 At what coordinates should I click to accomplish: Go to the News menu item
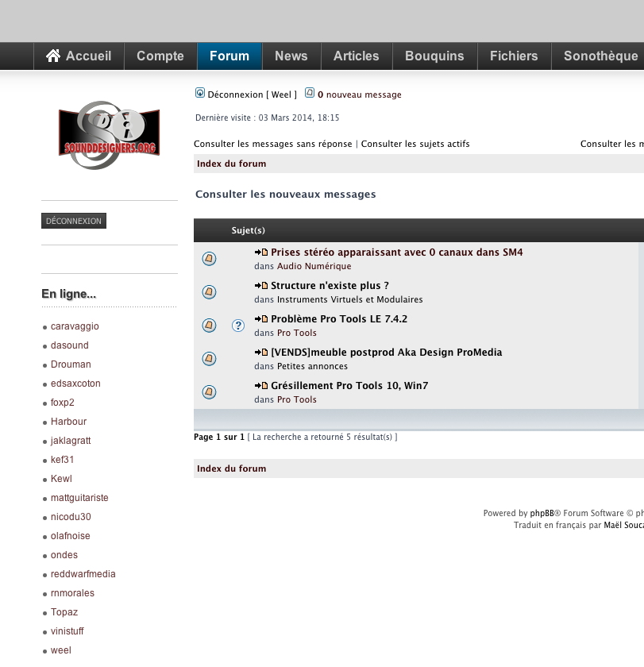[x=291, y=56]
